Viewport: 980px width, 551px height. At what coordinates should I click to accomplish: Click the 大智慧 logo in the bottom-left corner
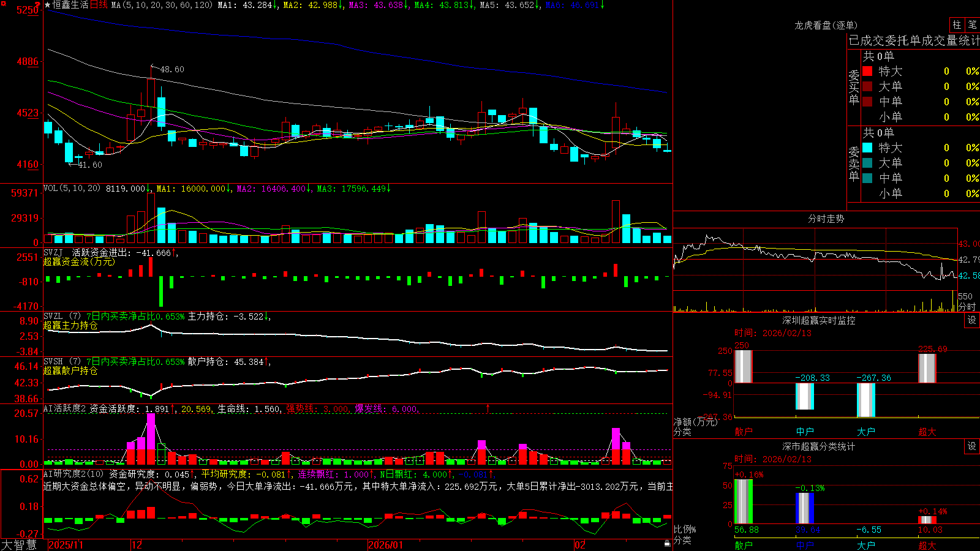[x=19, y=545]
